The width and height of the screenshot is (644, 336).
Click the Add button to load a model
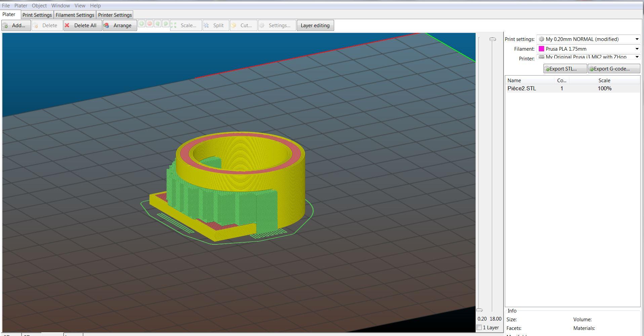[16, 26]
